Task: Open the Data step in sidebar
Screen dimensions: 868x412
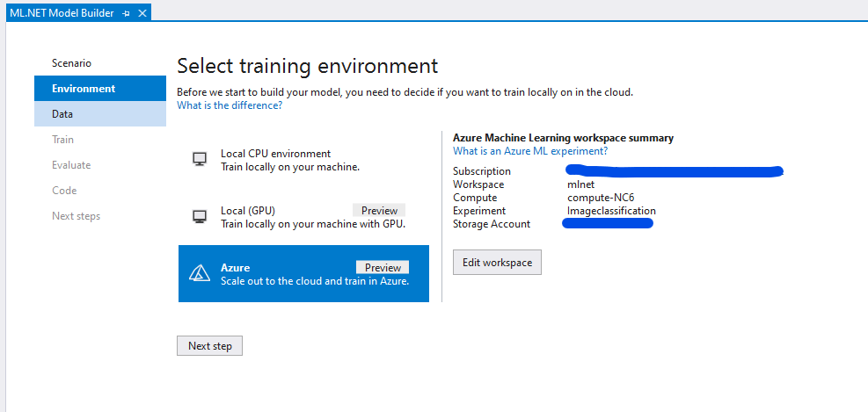Action: click(62, 114)
